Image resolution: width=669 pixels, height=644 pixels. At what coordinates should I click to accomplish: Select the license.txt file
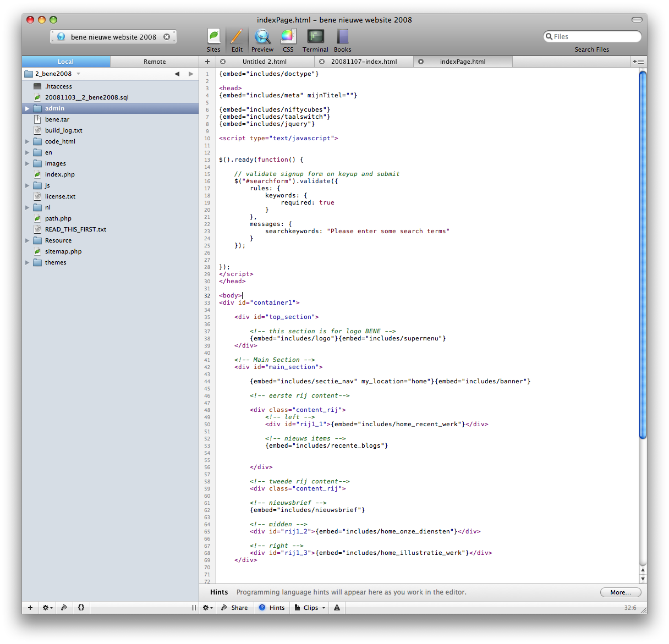point(110,196)
